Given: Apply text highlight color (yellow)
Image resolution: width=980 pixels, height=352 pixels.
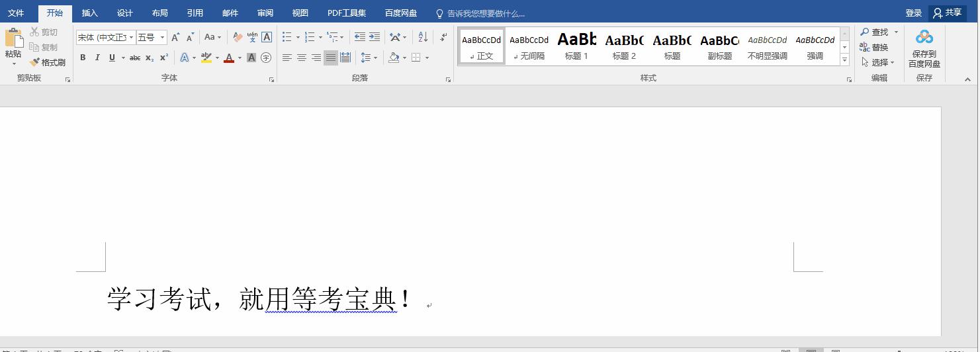Looking at the screenshot, I should 206,58.
